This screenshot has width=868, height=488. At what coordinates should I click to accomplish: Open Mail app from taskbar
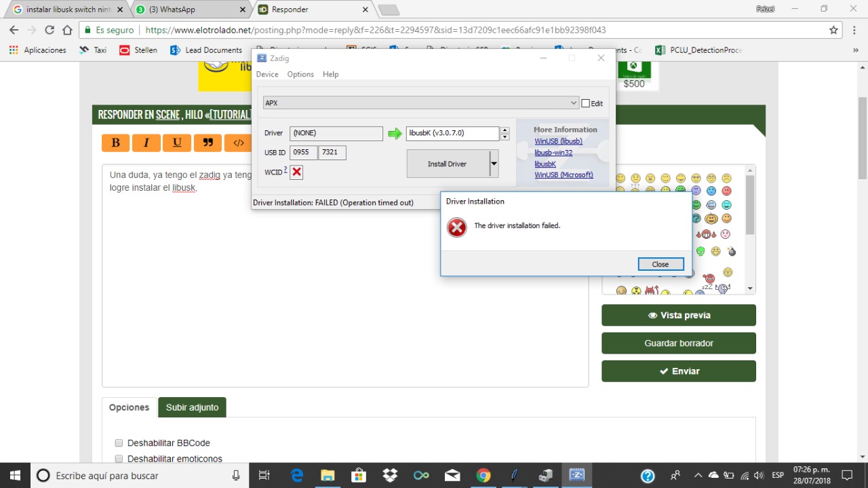pos(452,475)
